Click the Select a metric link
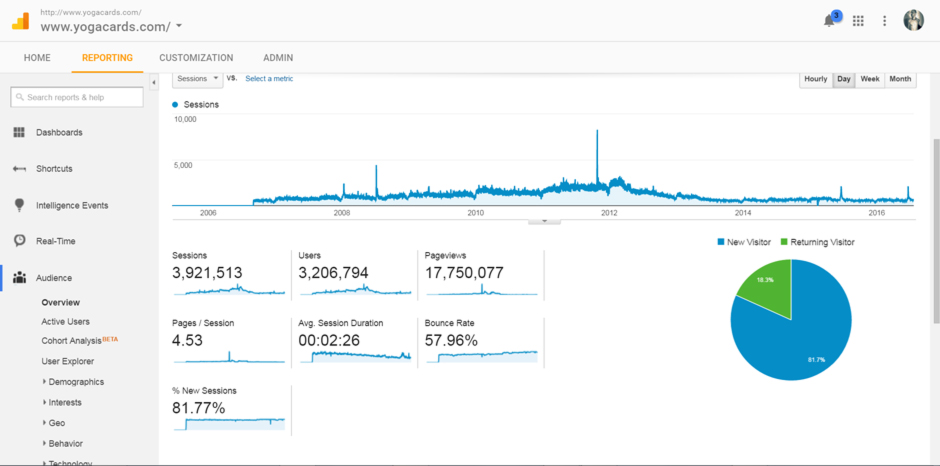 269,79
